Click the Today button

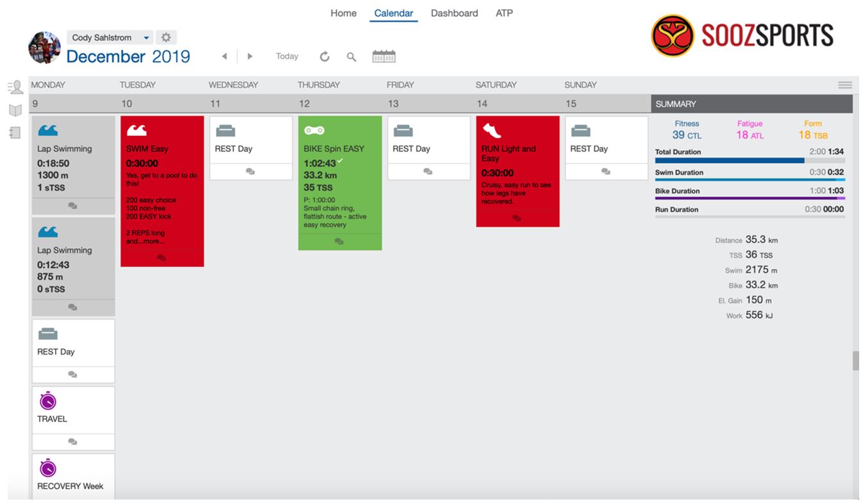point(287,56)
